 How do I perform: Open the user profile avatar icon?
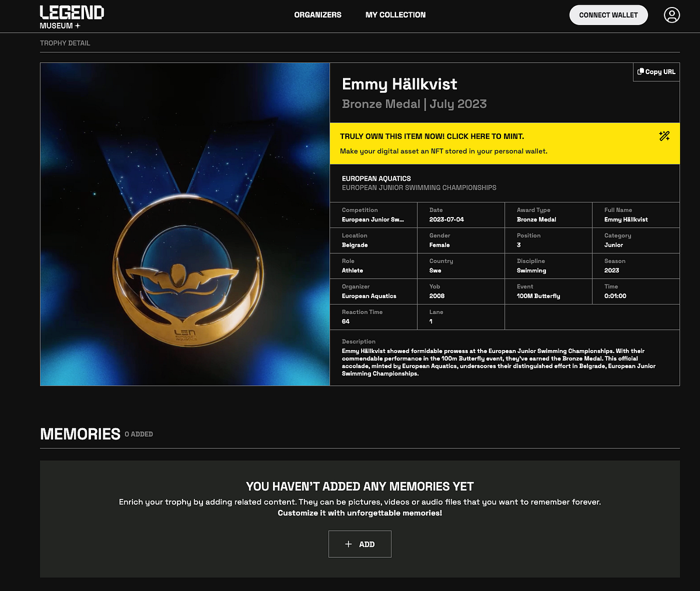pos(671,15)
